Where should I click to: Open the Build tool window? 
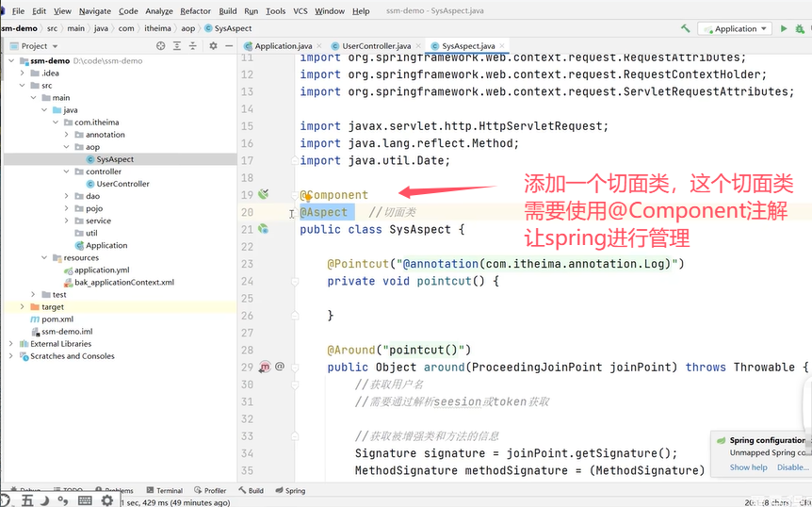252,490
